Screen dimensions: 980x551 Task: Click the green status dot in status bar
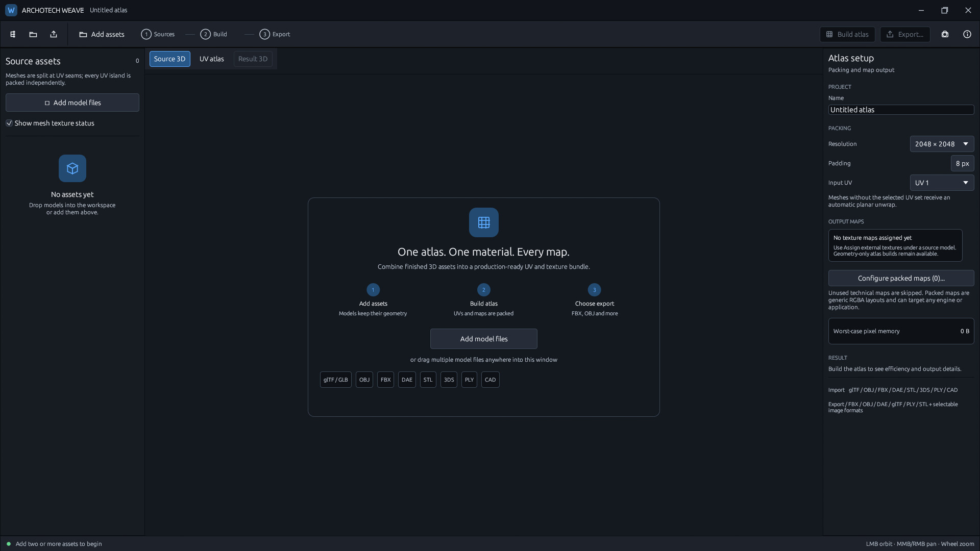9,544
